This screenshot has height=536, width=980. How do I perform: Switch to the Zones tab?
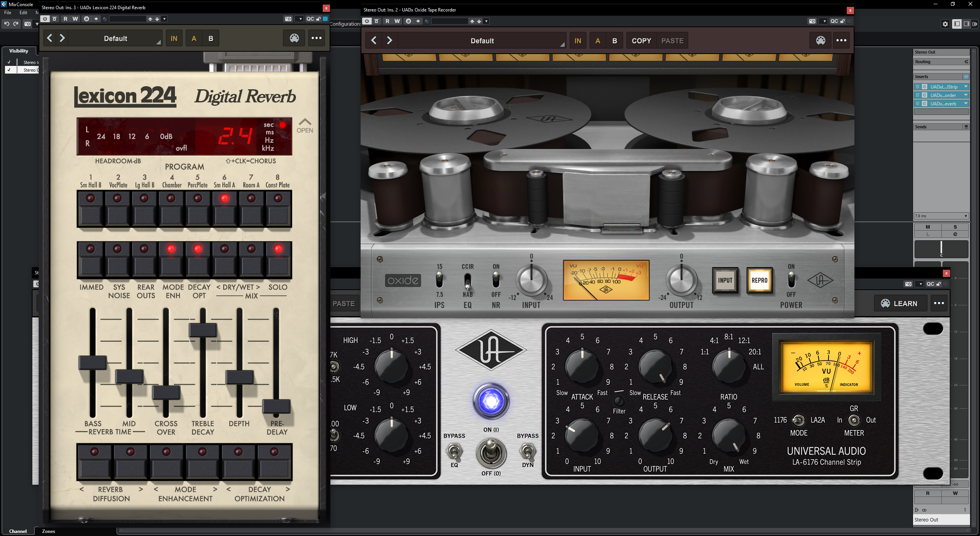(x=48, y=531)
